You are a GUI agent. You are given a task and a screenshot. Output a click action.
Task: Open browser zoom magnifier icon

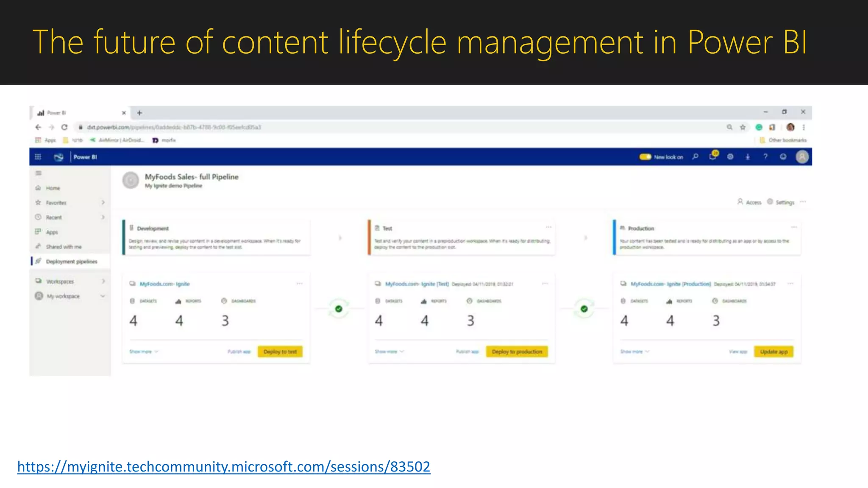[x=729, y=127]
